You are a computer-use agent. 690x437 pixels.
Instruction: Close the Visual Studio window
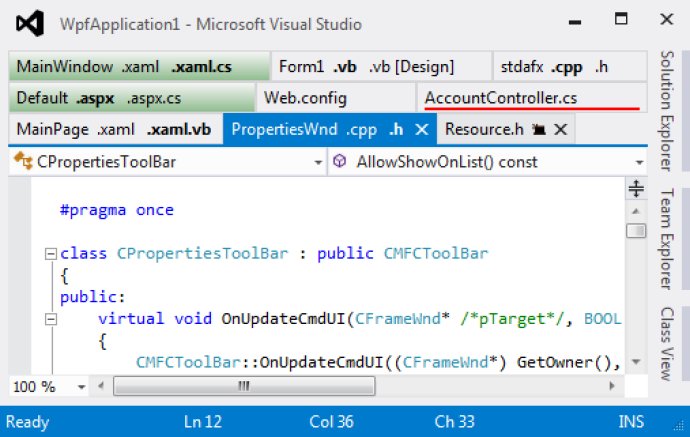coord(667,19)
